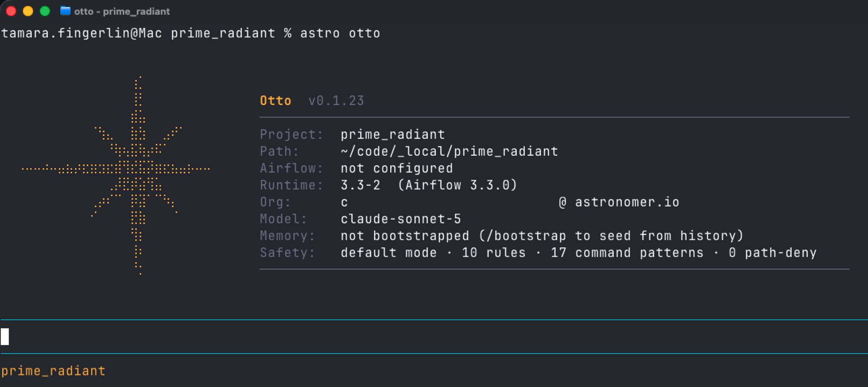This screenshot has height=387, width=868.
Task: Select the path '~/code/_local/prime_radiant'
Action: (x=449, y=151)
